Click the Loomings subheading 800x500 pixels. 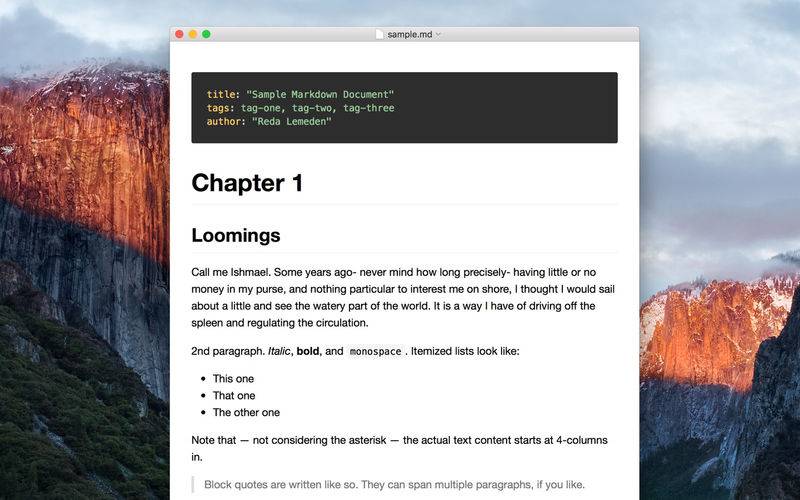[x=236, y=235]
